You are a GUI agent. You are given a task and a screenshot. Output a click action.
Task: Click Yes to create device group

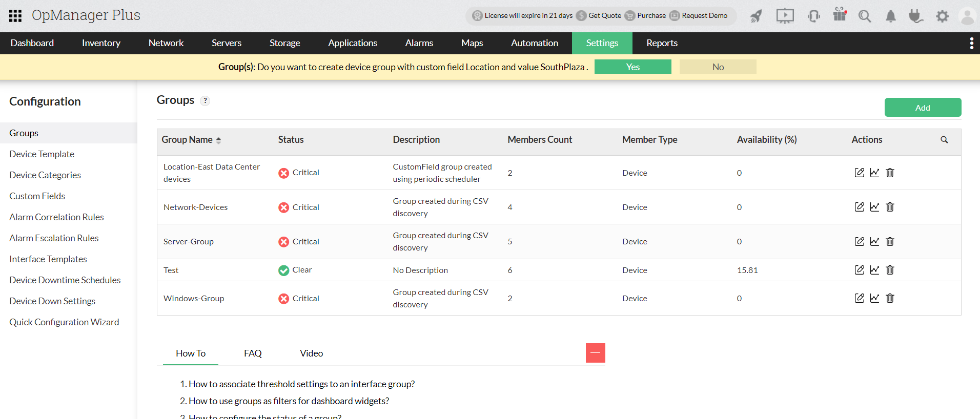[632, 67]
